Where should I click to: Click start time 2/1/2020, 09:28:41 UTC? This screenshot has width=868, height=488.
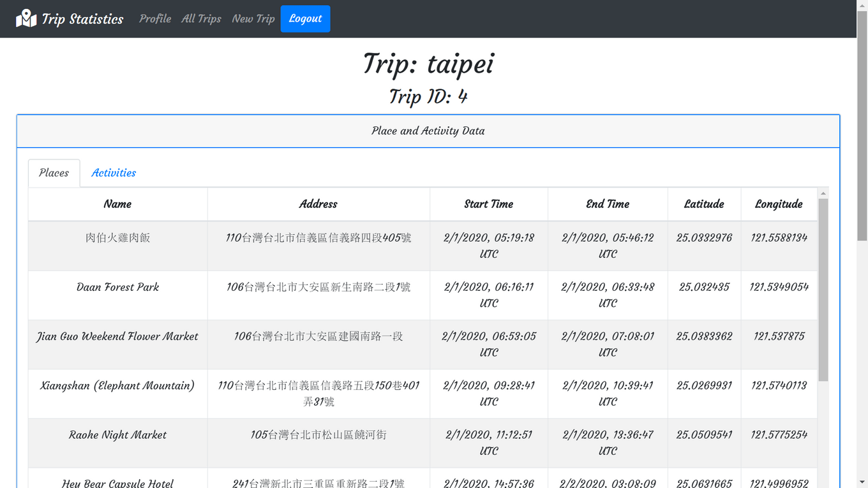coord(489,394)
